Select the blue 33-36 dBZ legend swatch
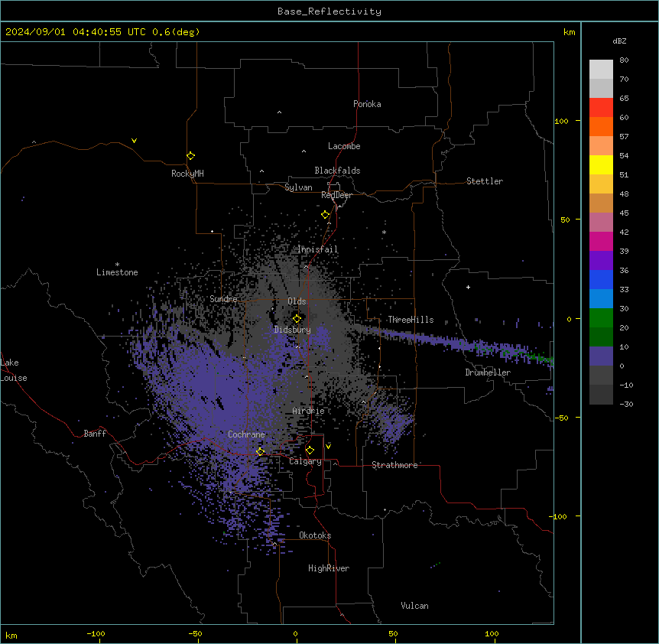 pos(601,279)
